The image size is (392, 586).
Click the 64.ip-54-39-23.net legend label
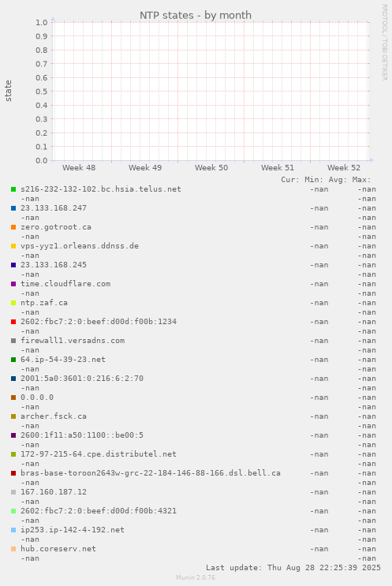[63, 360]
